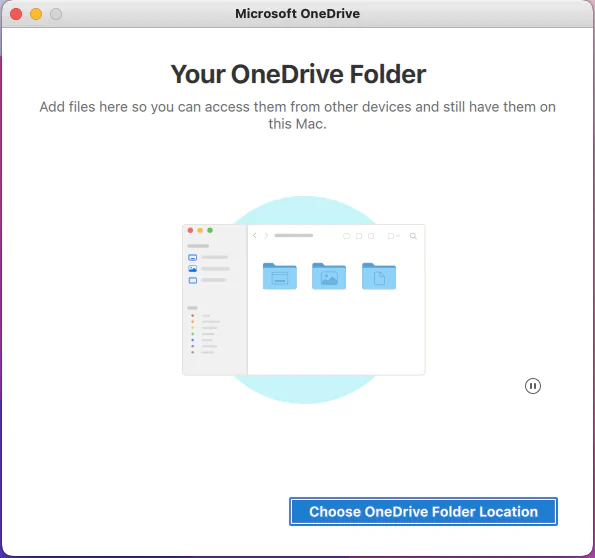Image resolution: width=595 pixels, height=558 pixels.
Task: Click the illustration's search magnifier icon
Action: tap(413, 236)
